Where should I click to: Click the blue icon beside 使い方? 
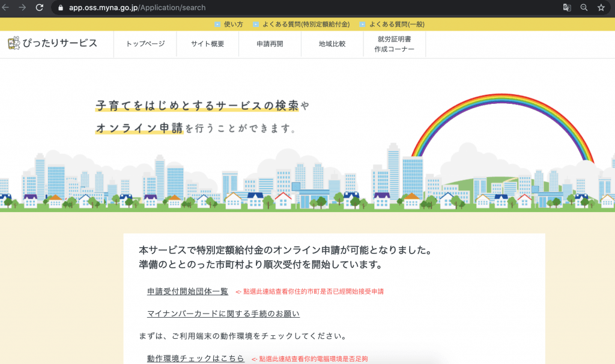click(216, 25)
